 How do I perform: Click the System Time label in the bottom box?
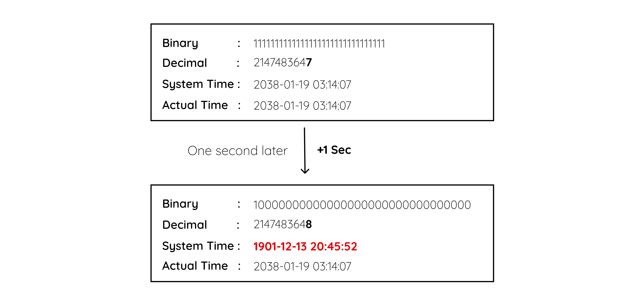[198, 246]
